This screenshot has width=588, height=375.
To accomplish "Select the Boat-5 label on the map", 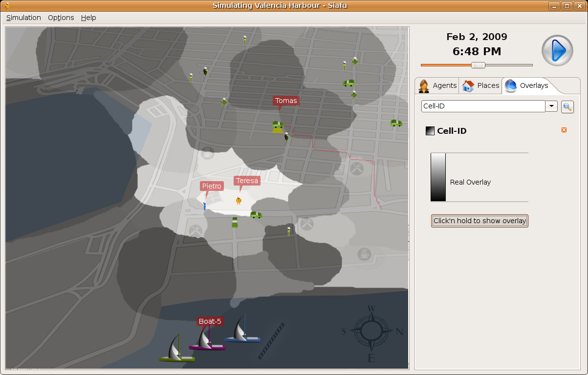I will (x=210, y=321).
